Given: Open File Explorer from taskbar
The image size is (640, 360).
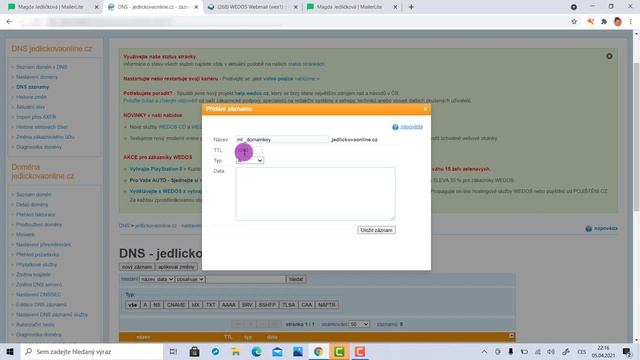Looking at the screenshot, I should point(236,351).
